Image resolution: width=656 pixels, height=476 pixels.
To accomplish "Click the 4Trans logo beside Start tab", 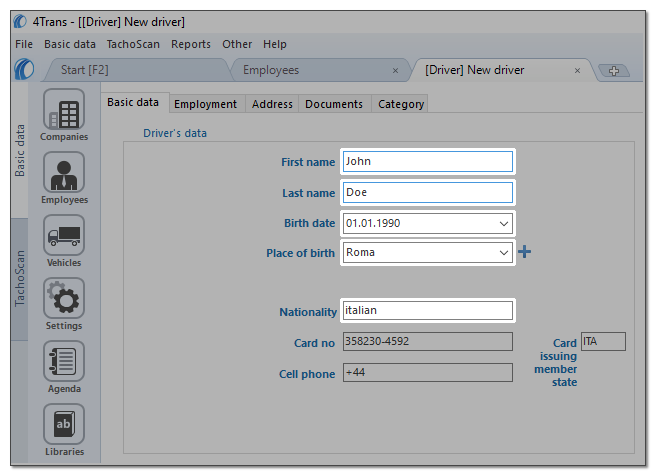I will [x=24, y=69].
